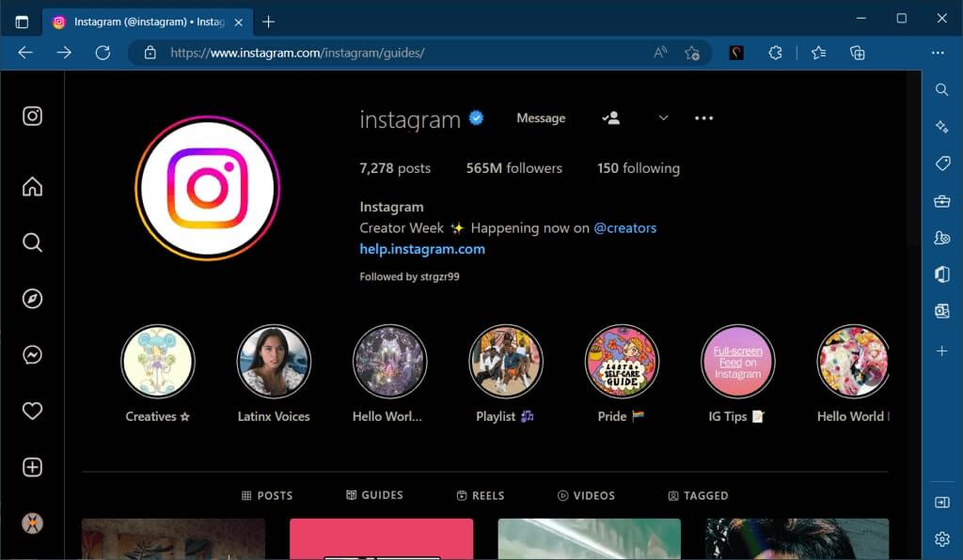Switch to the Reels tab
The image size is (963, 560).
[481, 495]
